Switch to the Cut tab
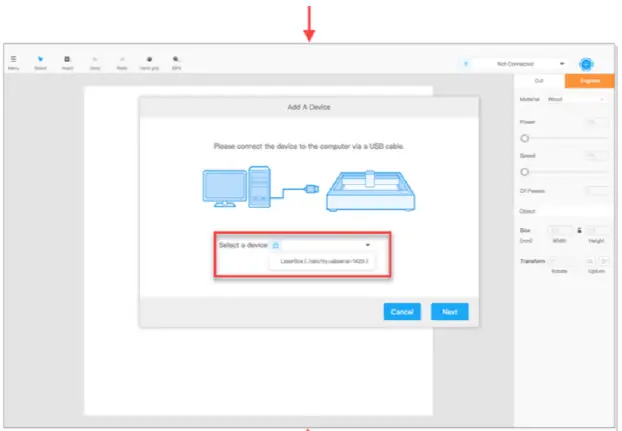 pyautogui.click(x=539, y=81)
